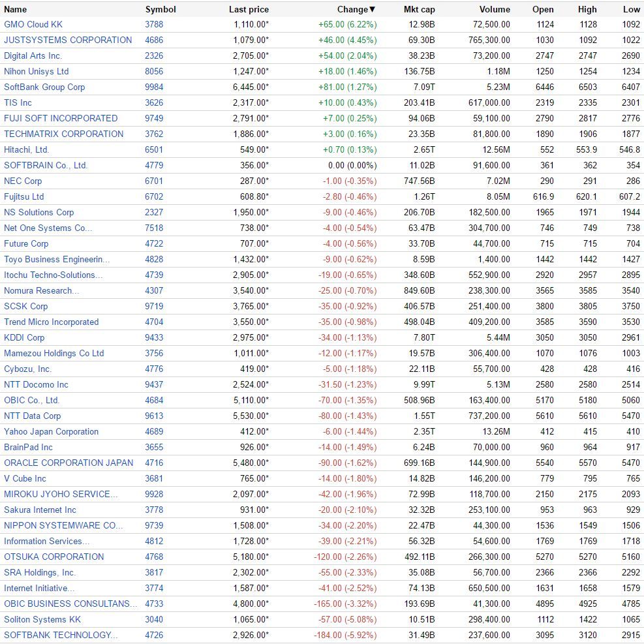The height and width of the screenshot is (644, 644).
Task: Open Soliton Systems KK link
Action: tap(42, 619)
